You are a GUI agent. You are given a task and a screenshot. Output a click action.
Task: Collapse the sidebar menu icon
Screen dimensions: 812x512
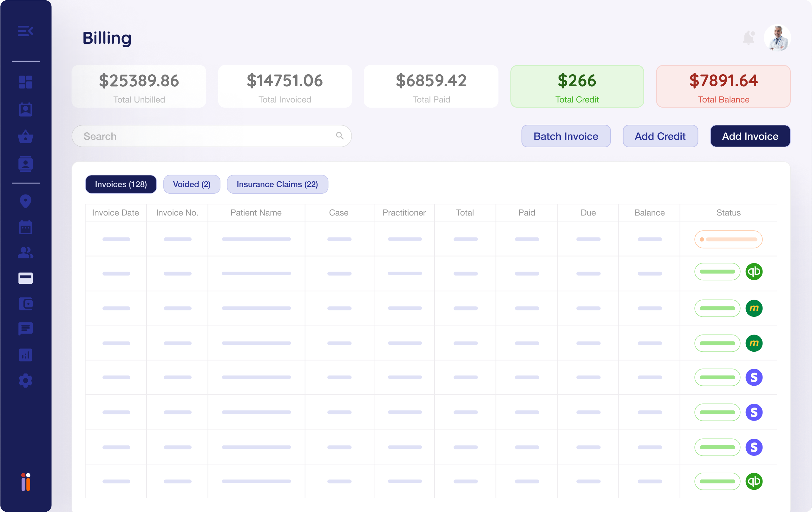(x=25, y=31)
